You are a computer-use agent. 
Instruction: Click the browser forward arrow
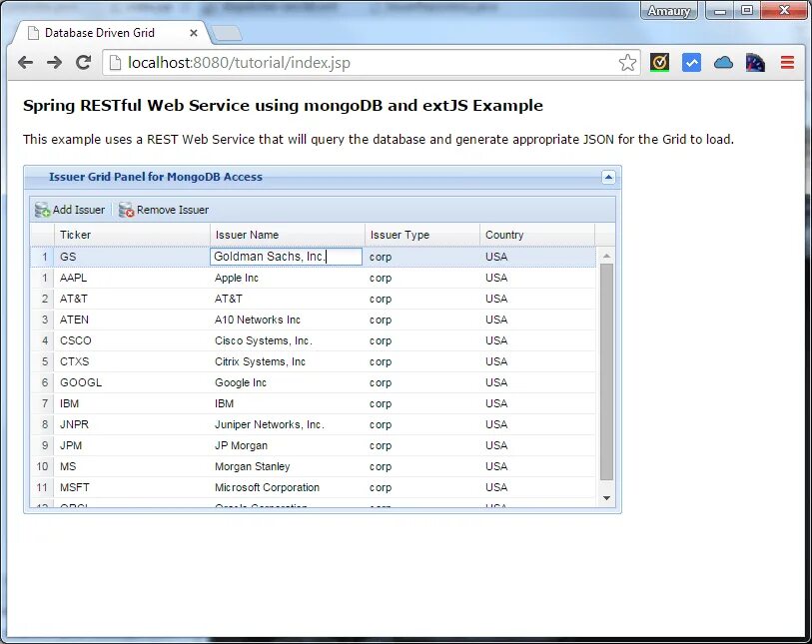pos(54,63)
